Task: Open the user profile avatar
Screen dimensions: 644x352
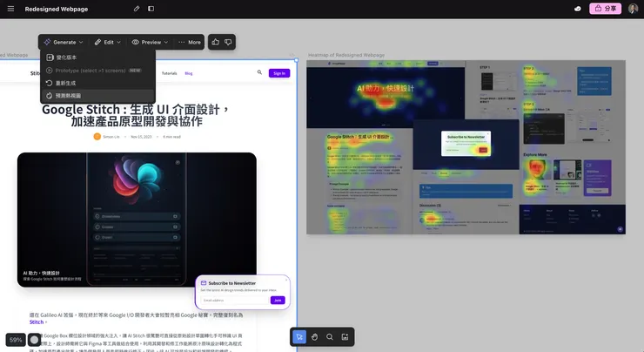Action: click(x=633, y=9)
